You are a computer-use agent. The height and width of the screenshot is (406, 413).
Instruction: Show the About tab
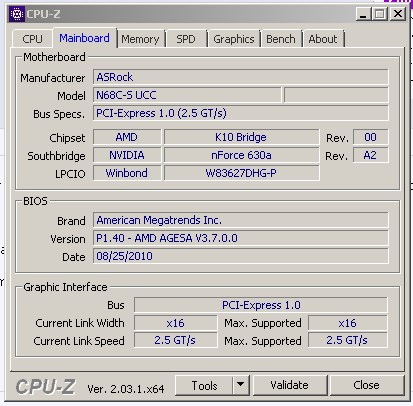coord(323,39)
